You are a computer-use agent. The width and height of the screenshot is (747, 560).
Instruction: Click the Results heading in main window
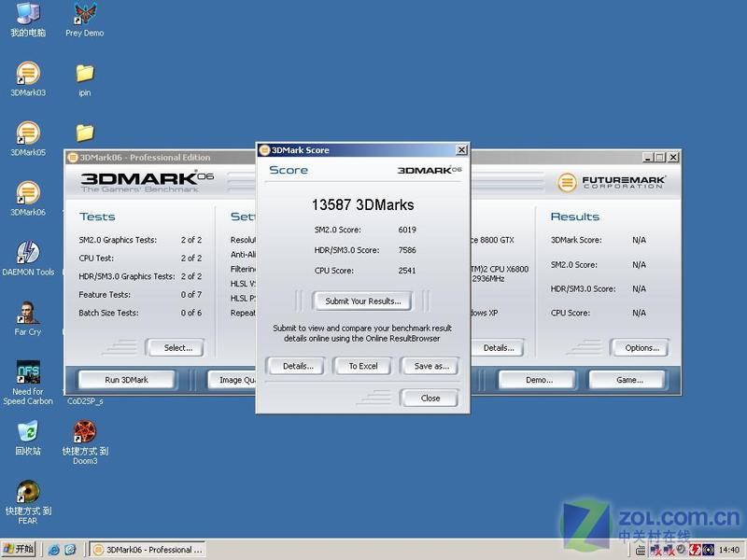(x=575, y=217)
